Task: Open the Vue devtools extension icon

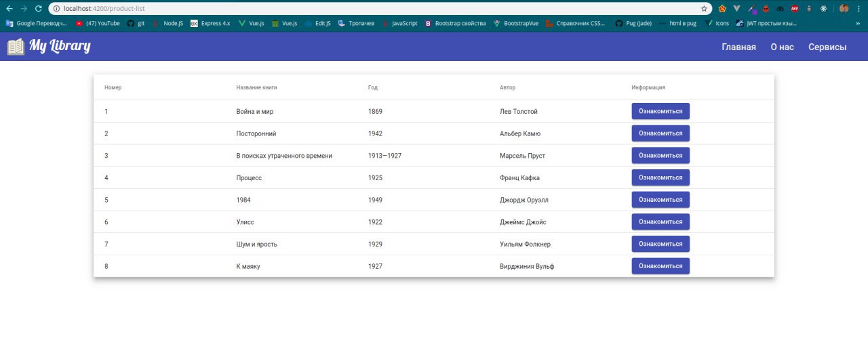Action: tap(736, 9)
